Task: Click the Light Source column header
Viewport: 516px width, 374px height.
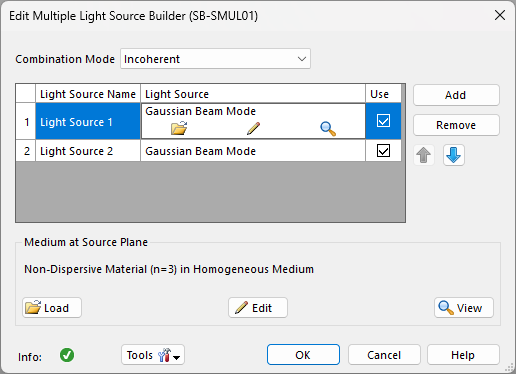Action: (x=253, y=94)
